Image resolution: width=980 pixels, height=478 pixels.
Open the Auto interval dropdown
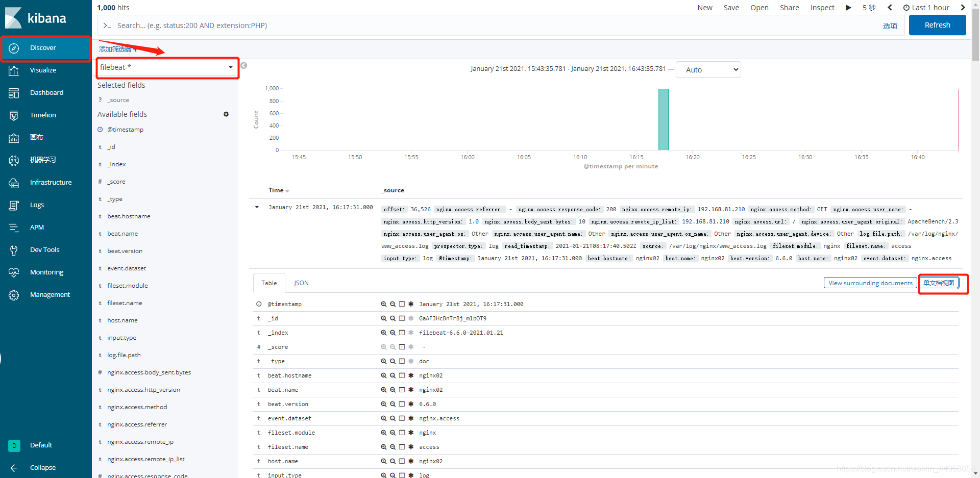(x=708, y=69)
